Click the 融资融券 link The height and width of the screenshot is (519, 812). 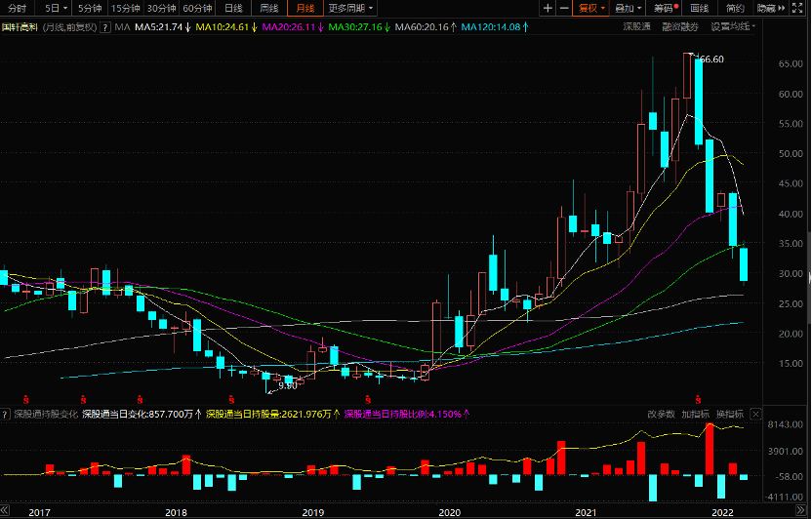click(680, 27)
